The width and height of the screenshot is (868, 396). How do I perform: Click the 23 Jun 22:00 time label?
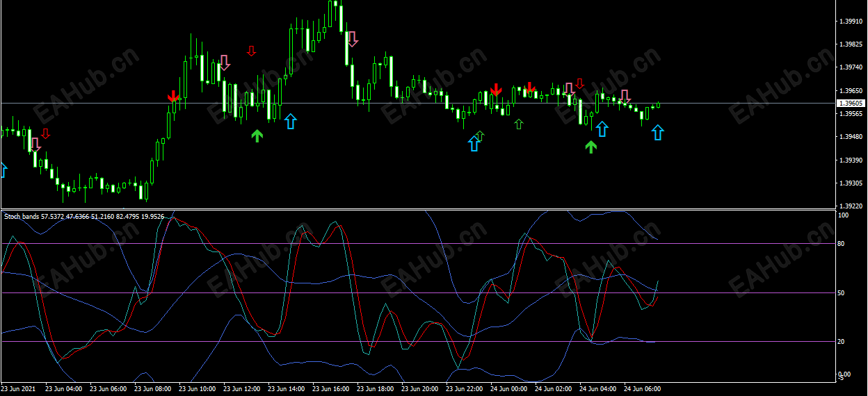pos(465,389)
